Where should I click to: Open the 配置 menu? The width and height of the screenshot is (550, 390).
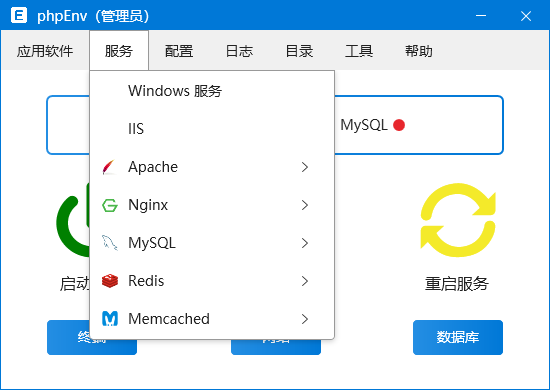click(179, 51)
